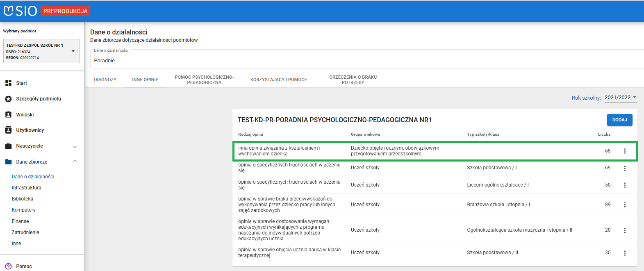The width and height of the screenshot is (644, 271).
Task: Open the three-dot menu for the row with count 68
Action: 625,151
